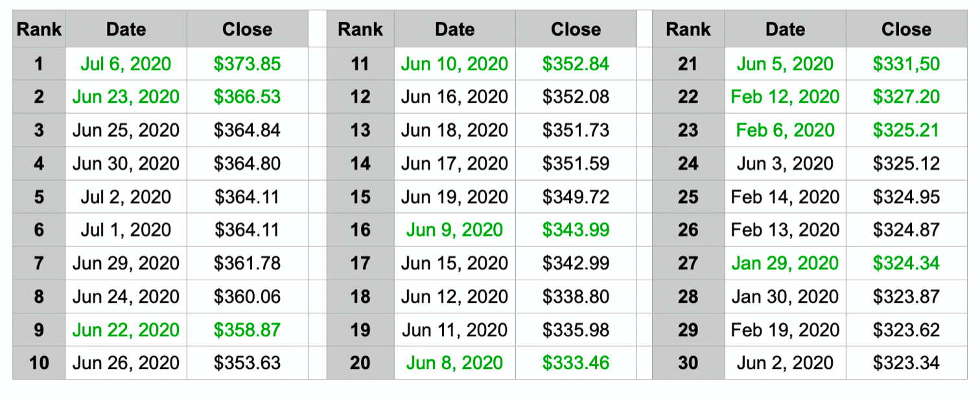Screen dimensions: 980x397
Task: Select the $364.84 close cell
Action: pos(248,130)
